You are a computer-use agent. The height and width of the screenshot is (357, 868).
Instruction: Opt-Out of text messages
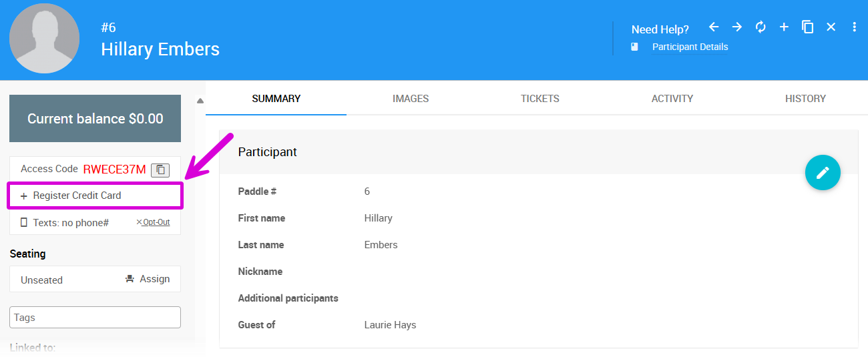(153, 222)
